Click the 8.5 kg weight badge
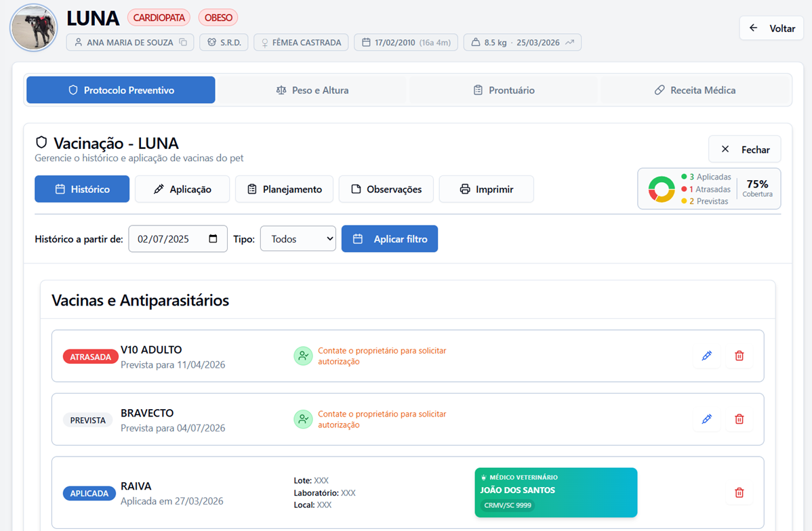 [522, 43]
